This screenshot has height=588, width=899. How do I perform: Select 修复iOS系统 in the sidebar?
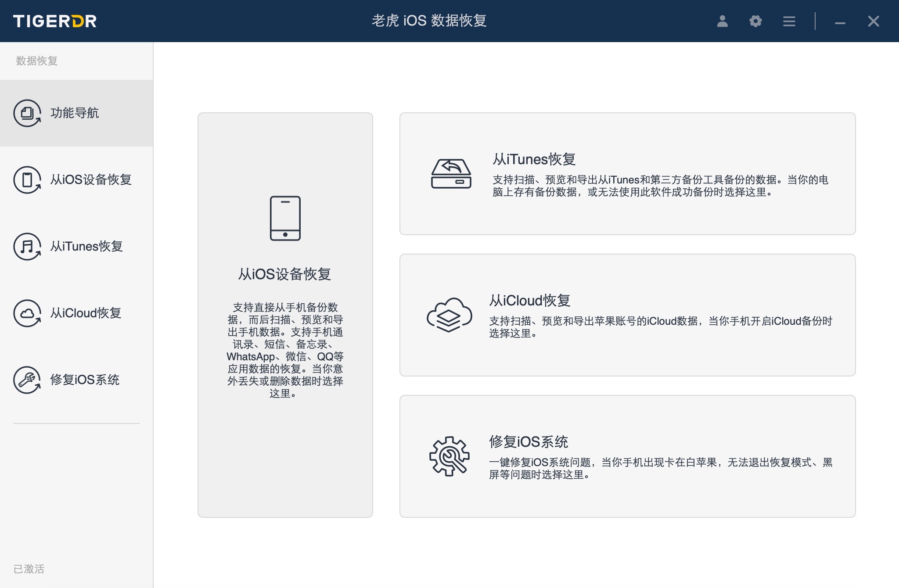[x=85, y=380]
